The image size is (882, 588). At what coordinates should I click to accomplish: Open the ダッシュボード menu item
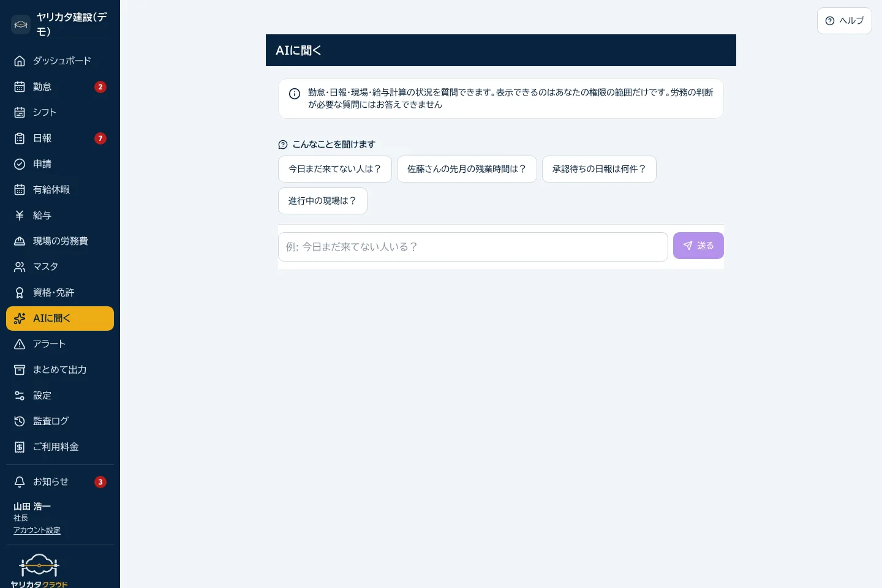(60, 61)
